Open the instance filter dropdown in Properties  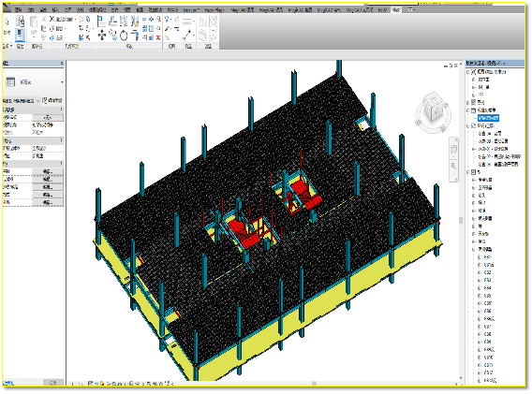click(x=22, y=101)
